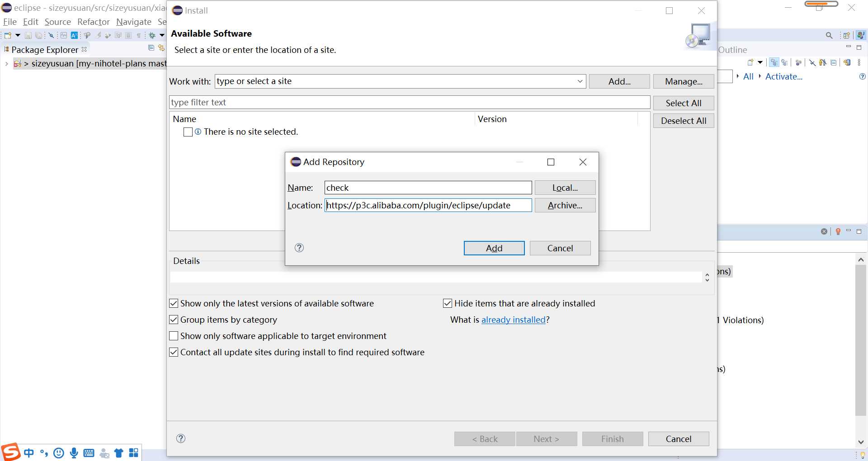Click Cancel in Add Repository dialog
The width and height of the screenshot is (868, 461).
click(560, 248)
